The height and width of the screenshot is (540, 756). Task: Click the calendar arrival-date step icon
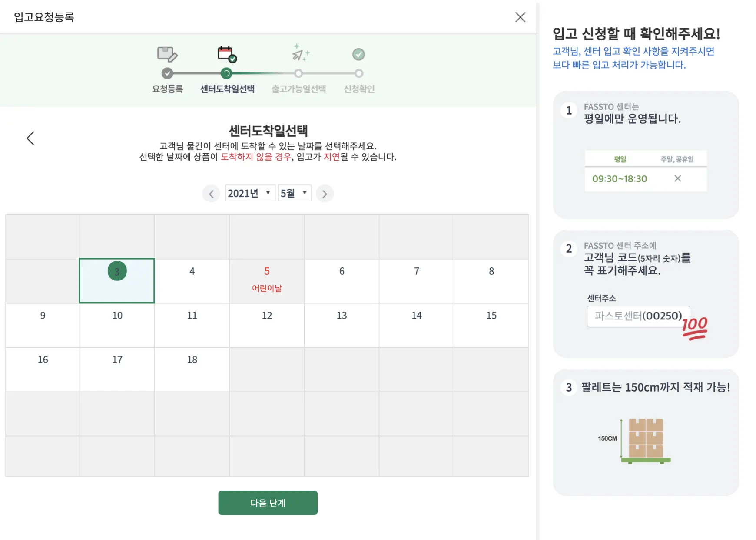click(227, 54)
